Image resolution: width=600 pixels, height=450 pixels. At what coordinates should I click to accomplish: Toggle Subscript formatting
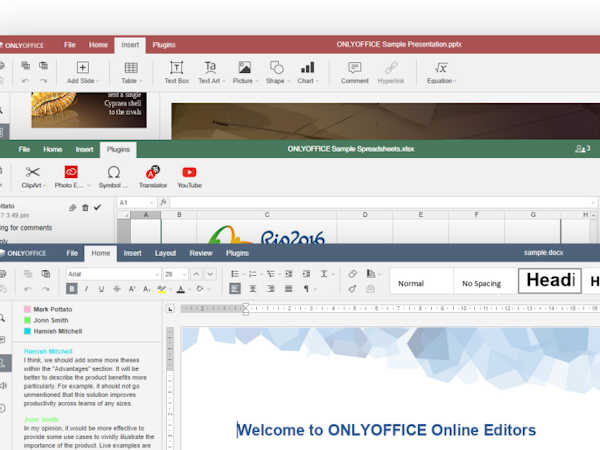point(147,289)
